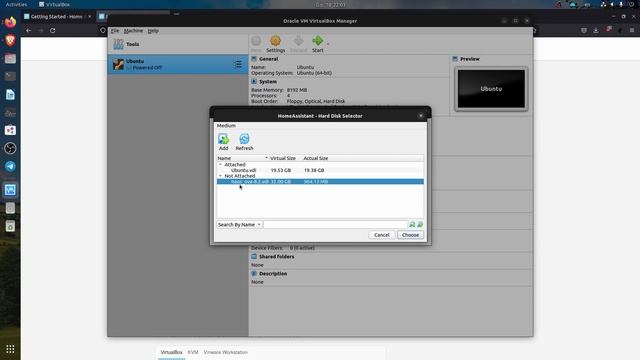Click the System section header

coord(268,82)
